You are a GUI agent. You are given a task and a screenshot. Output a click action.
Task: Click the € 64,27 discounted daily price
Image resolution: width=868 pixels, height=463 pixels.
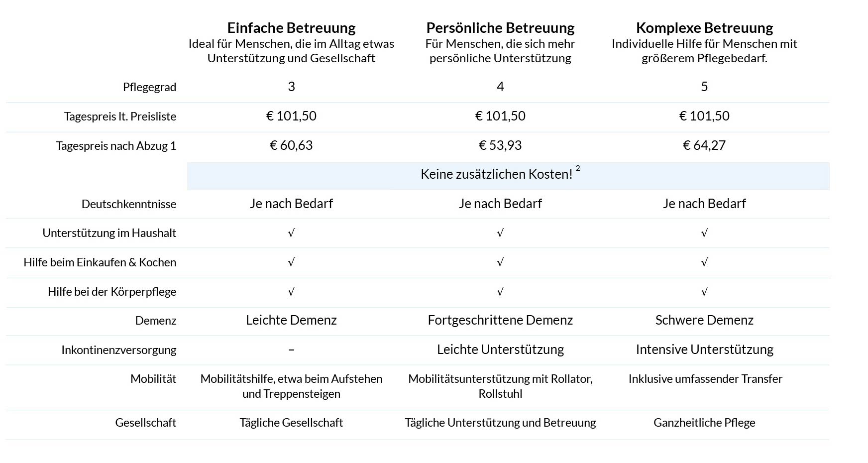coord(704,145)
